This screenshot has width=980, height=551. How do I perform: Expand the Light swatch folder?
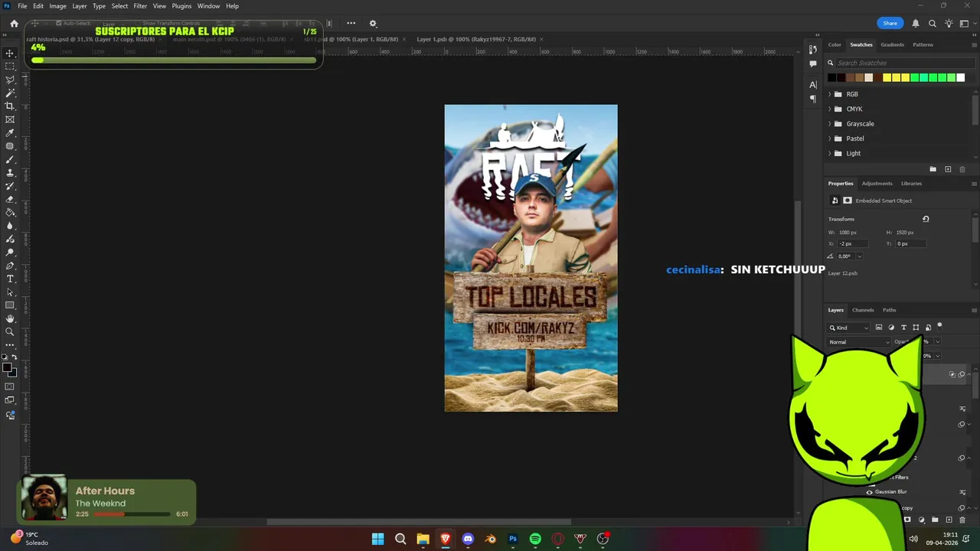coord(830,153)
